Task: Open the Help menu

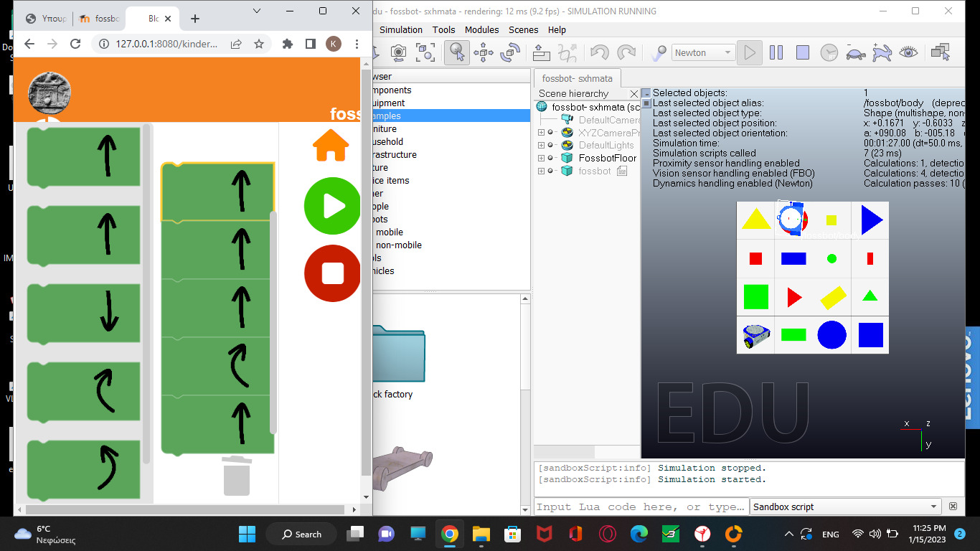Action: [x=557, y=30]
